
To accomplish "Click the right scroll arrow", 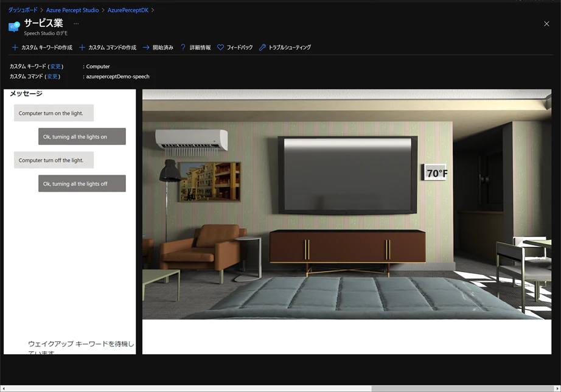I will point(557,388).
